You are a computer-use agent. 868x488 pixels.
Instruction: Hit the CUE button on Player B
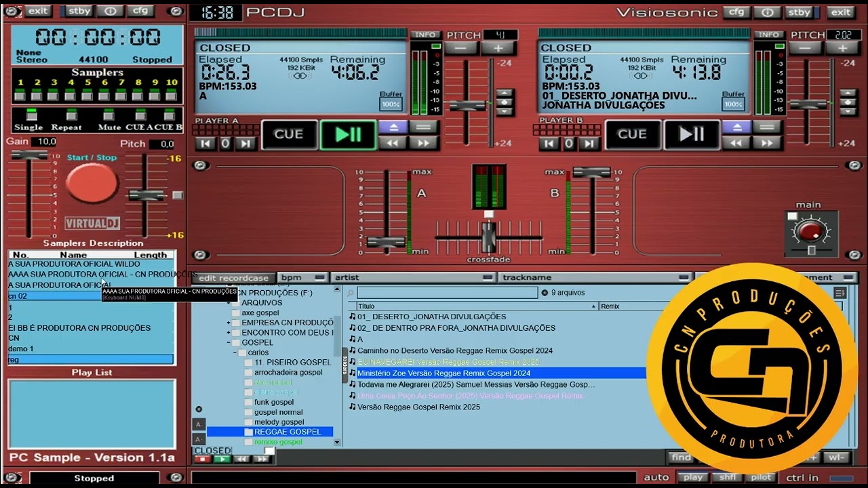632,134
